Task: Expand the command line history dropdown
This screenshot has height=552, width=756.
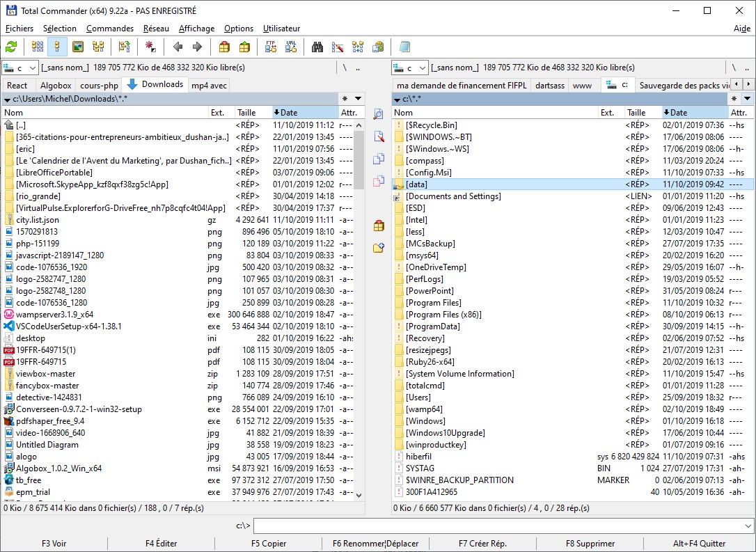Action: (748, 526)
